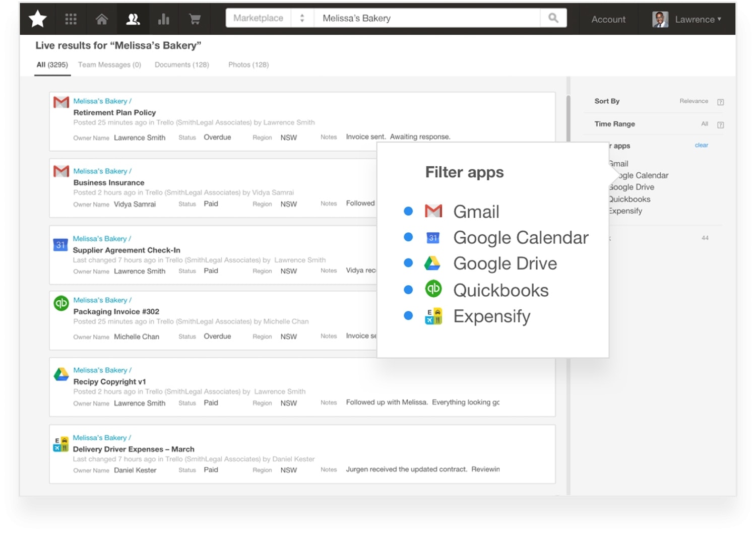This screenshot has height=534, width=756.
Task: Go to the home icon
Action: click(x=102, y=19)
